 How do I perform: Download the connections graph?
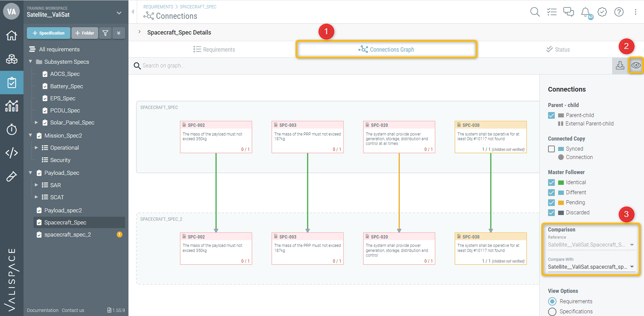620,65
